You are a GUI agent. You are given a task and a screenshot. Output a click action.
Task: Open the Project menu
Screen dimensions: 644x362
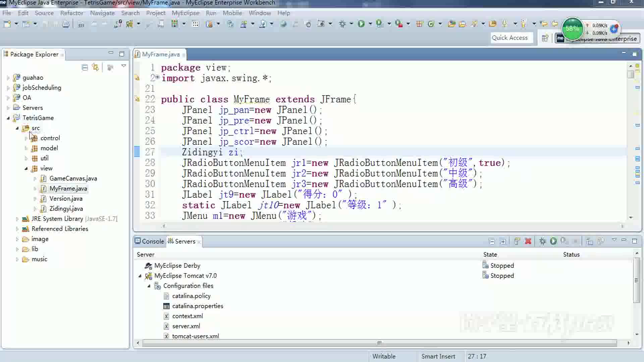[156, 12]
